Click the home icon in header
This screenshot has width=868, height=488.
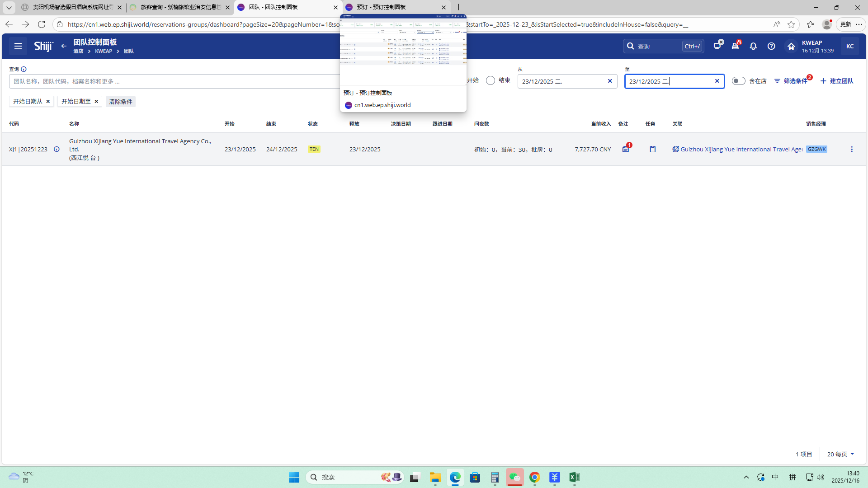pyautogui.click(x=791, y=46)
